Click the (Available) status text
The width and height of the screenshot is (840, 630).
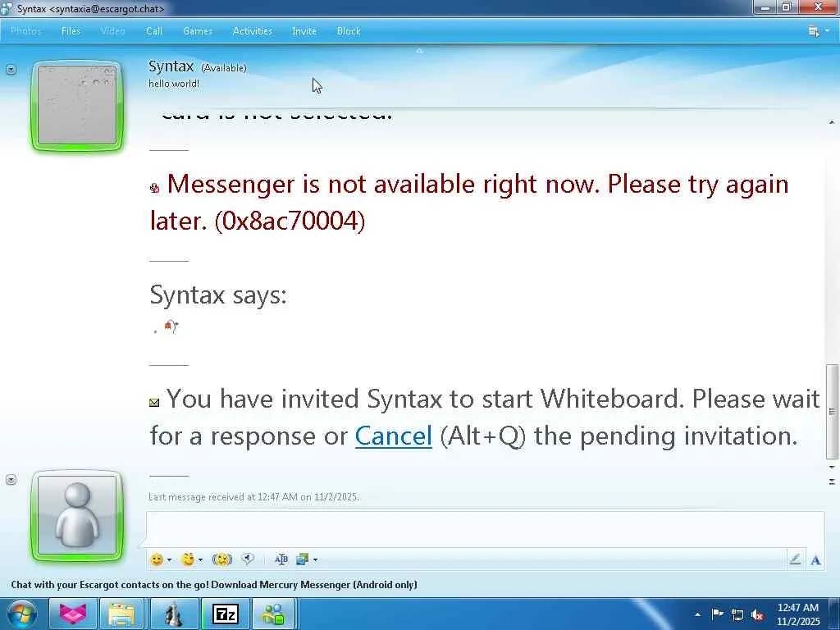[x=224, y=68]
